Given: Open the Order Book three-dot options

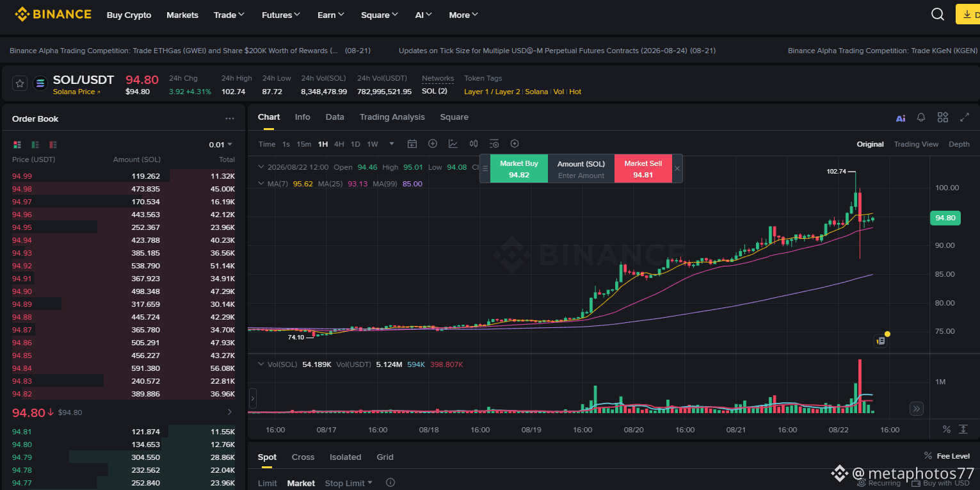Looking at the screenshot, I should click(x=230, y=118).
